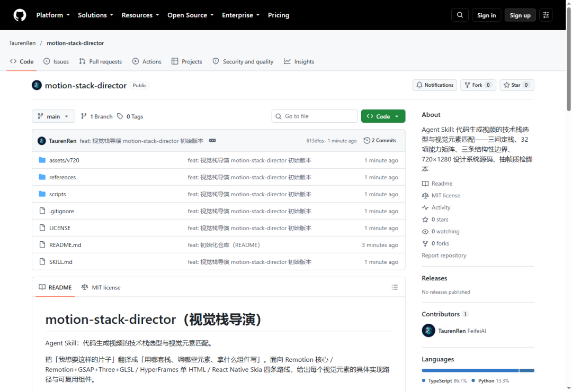Click the Sign up button
The height and width of the screenshot is (392, 572).
click(x=520, y=15)
